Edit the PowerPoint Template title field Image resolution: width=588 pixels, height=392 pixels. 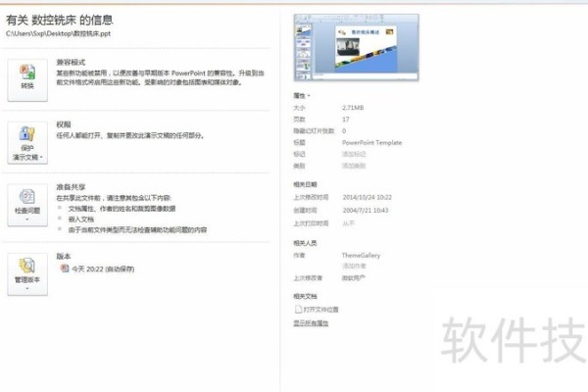tap(371, 142)
